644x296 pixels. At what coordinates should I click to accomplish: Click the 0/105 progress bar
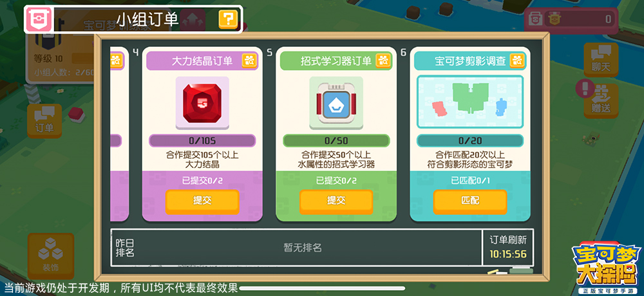pos(202,141)
